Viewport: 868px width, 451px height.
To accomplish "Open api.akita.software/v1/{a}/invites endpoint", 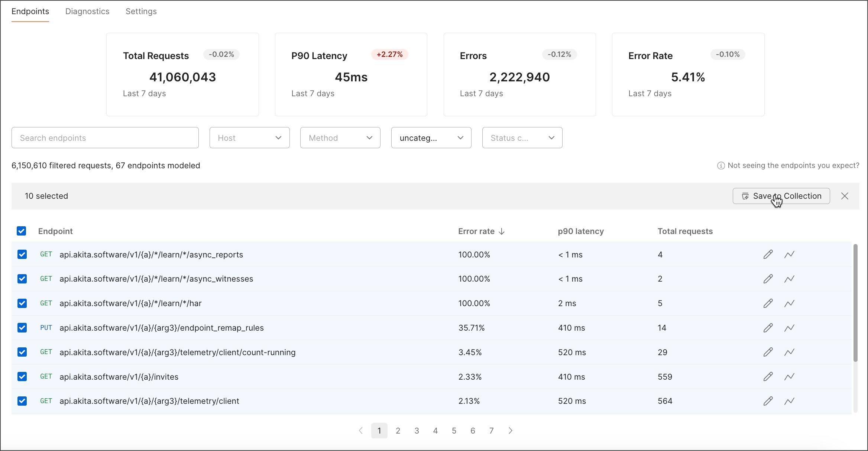I will (119, 377).
